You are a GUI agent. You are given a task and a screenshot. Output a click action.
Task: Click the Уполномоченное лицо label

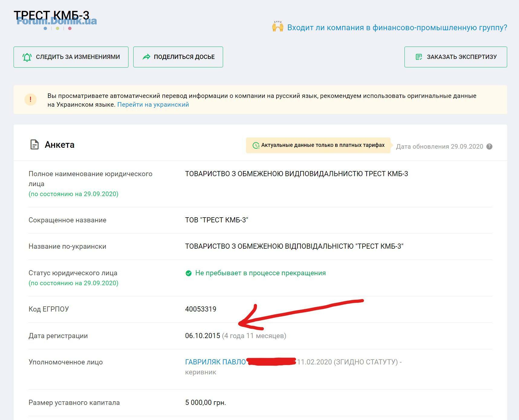click(x=66, y=362)
